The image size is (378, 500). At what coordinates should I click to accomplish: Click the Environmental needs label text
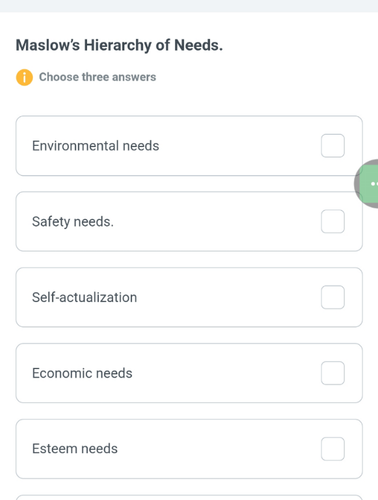pyautogui.click(x=95, y=146)
